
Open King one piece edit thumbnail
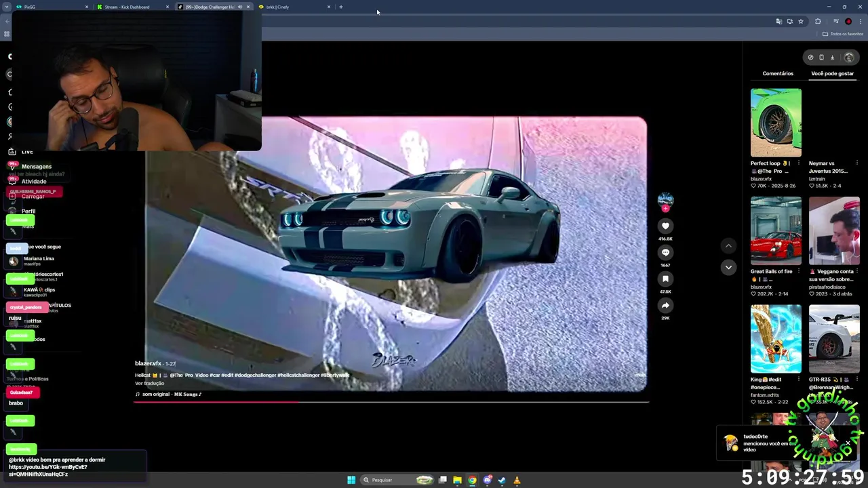tap(776, 339)
